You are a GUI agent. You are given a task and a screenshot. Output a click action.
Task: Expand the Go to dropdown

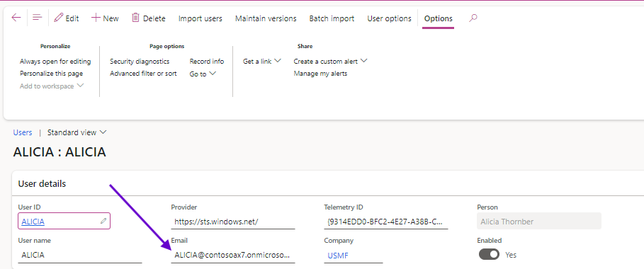pos(203,74)
